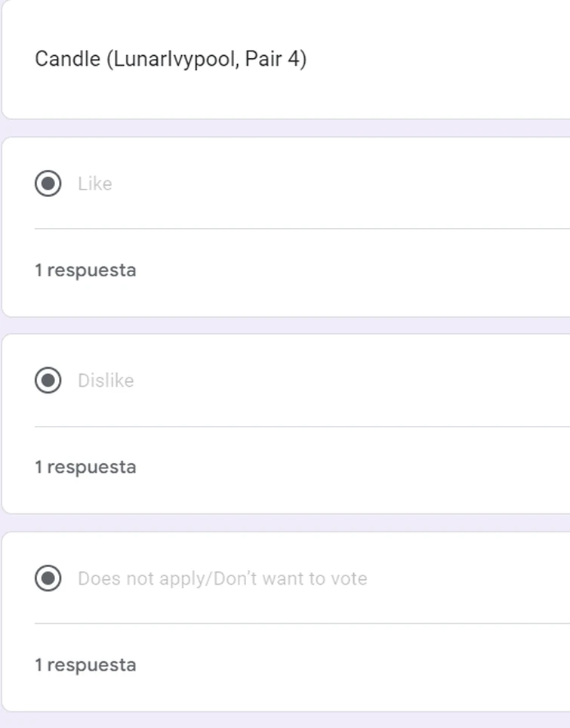
Task: Click the word "vote" in the last option
Action: point(350,578)
